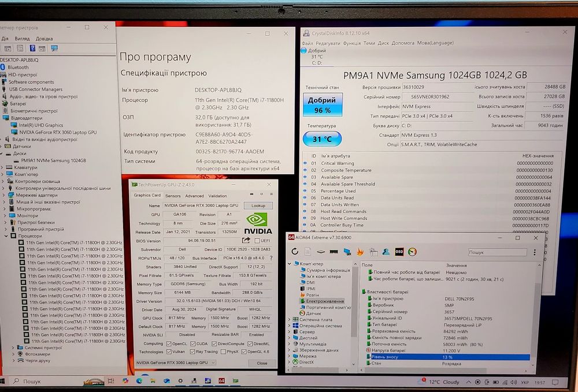The width and height of the screenshot is (578, 392).
Task: Select Електроживлення in the AIDA64 tree
Action: 325,301
